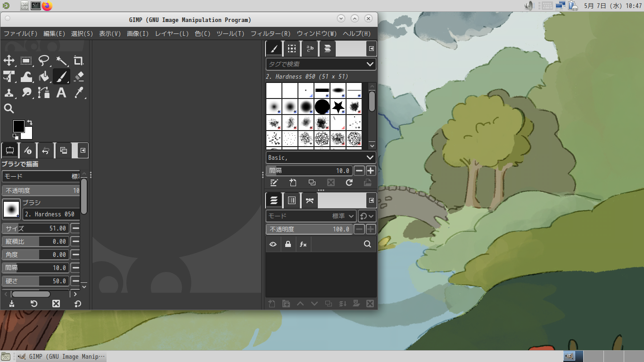Toggle the layer lock column header
Viewport: 644px width, 362px height.
pyautogui.click(x=288, y=244)
